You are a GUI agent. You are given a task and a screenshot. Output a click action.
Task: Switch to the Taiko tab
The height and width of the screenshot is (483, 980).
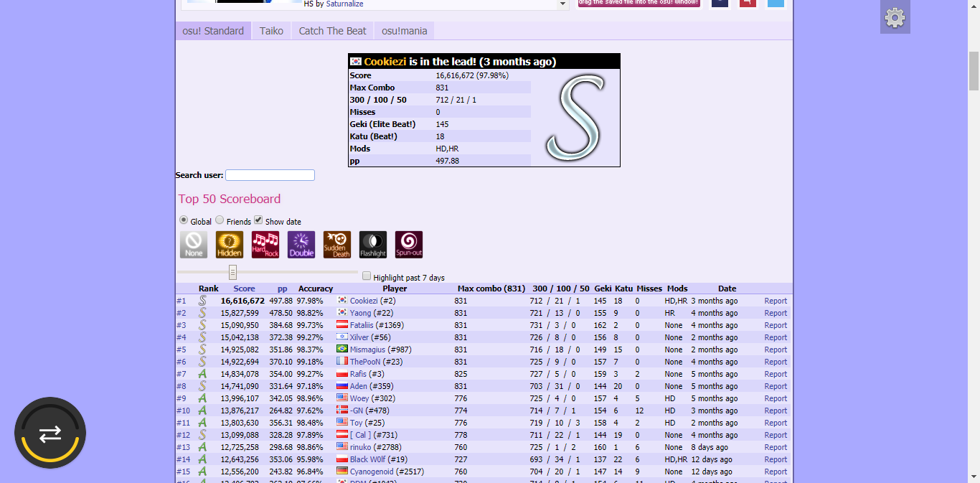tap(271, 31)
